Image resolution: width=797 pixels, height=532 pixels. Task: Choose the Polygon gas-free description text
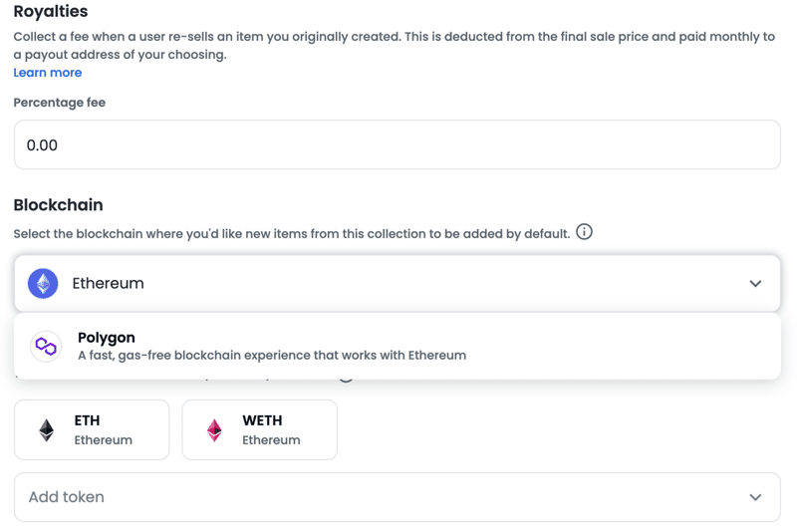click(x=272, y=356)
